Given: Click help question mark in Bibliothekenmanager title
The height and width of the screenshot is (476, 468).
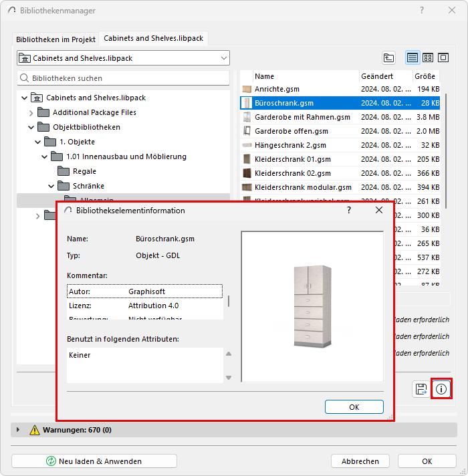Looking at the screenshot, I should [422, 10].
